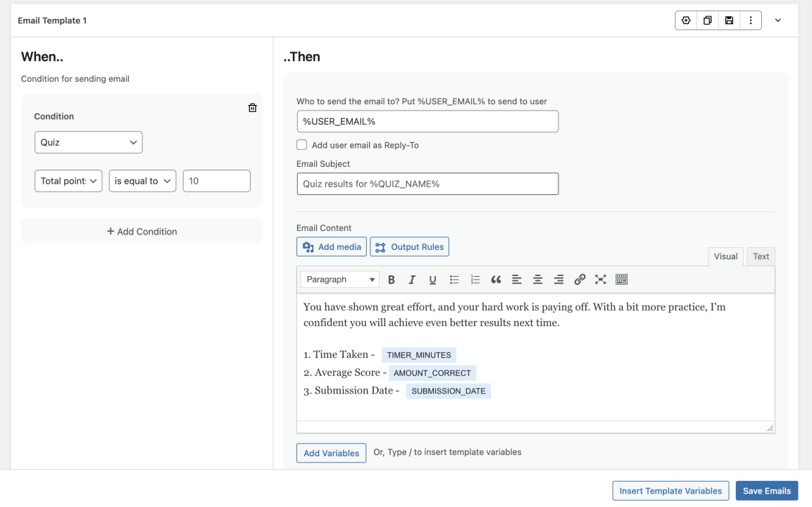Toggle fullscreen editing mode
The height and width of the screenshot is (507, 812).
[600, 279]
